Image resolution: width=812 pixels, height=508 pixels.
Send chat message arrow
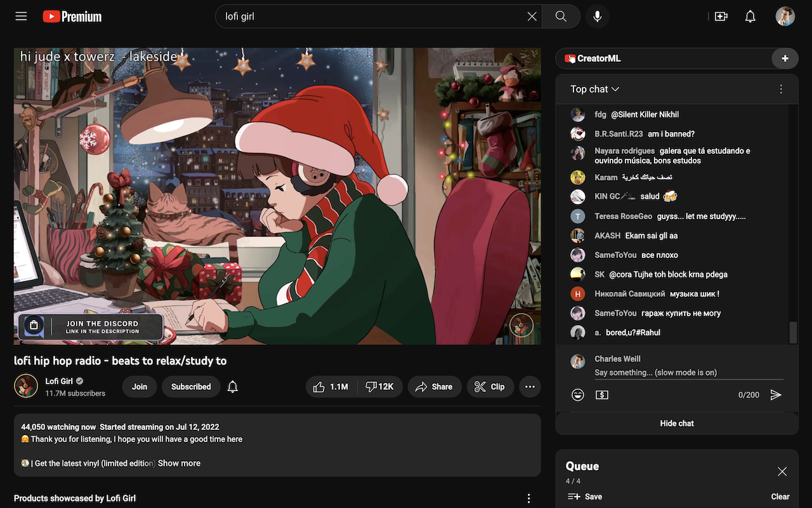[x=776, y=395]
